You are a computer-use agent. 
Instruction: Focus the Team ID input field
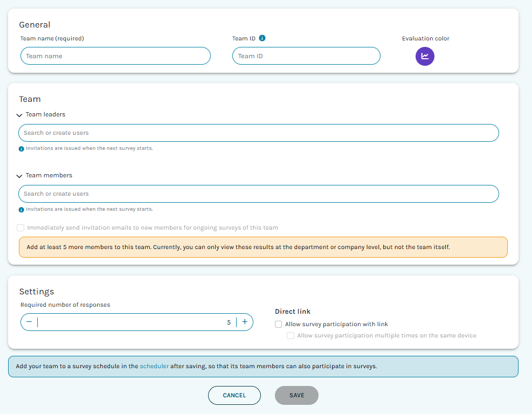pyautogui.click(x=306, y=56)
